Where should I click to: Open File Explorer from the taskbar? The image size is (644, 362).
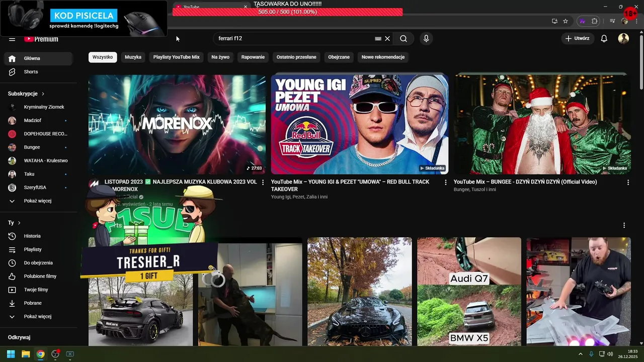pos(26,354)
